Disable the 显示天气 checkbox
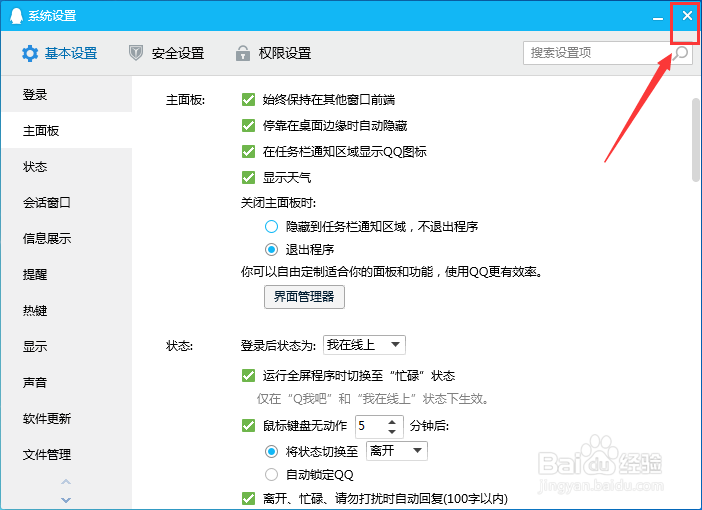The width and height of the screenshot is (702, 510). (248, 177)
